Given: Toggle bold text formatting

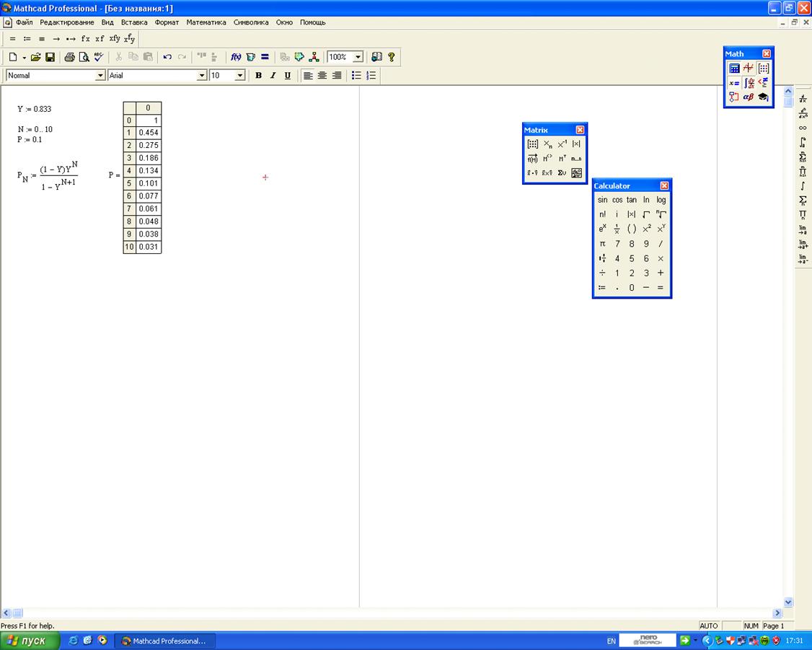Looking at the screenshot, I should (258, 76).
